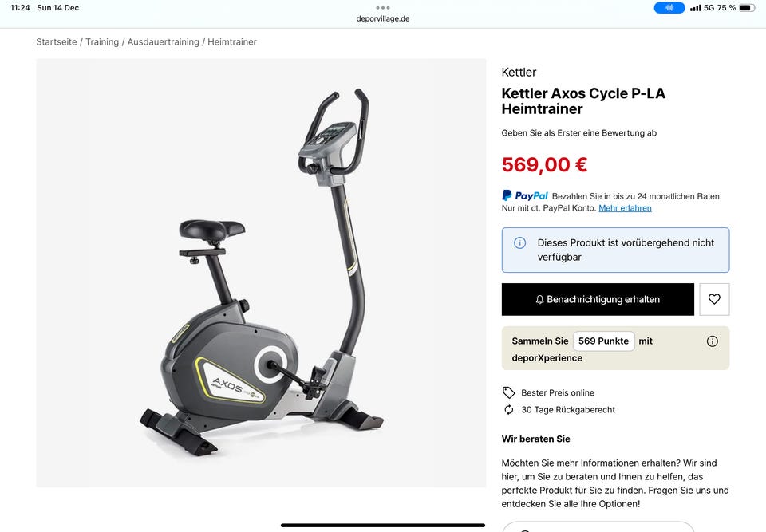The image size is (766, 532).
Task: Tap the return arrows icon for 30 Tage
Action: tap(508, 409)
